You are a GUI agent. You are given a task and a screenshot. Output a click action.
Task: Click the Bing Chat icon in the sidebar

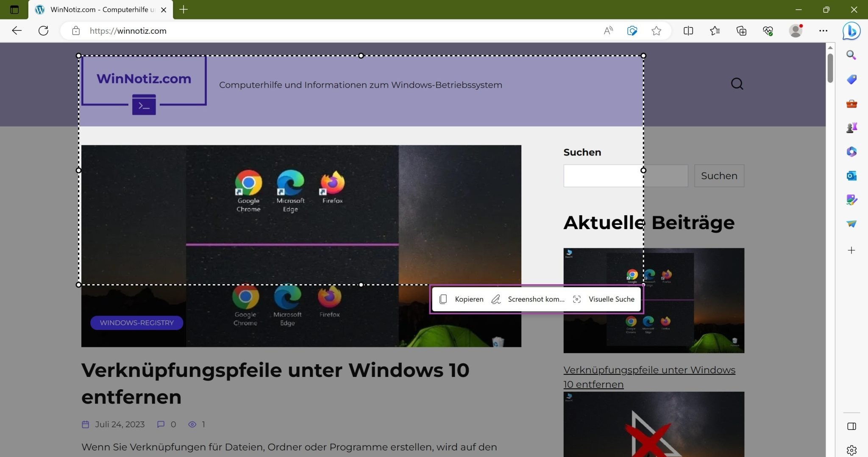[x=851, y=31]
